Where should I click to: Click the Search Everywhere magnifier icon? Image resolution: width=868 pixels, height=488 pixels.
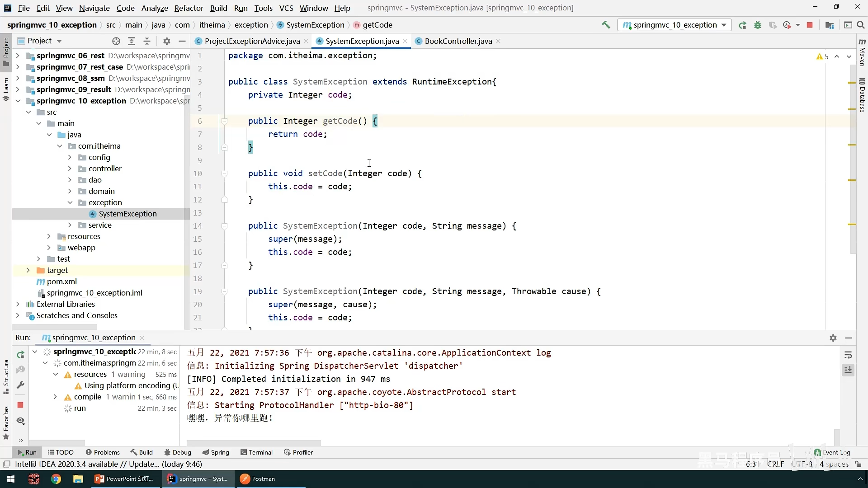(861, 25)
